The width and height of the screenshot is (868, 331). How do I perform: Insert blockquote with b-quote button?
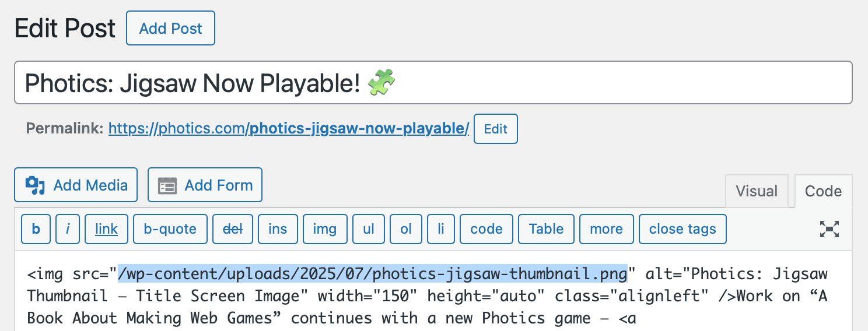[x=170, y=229]
